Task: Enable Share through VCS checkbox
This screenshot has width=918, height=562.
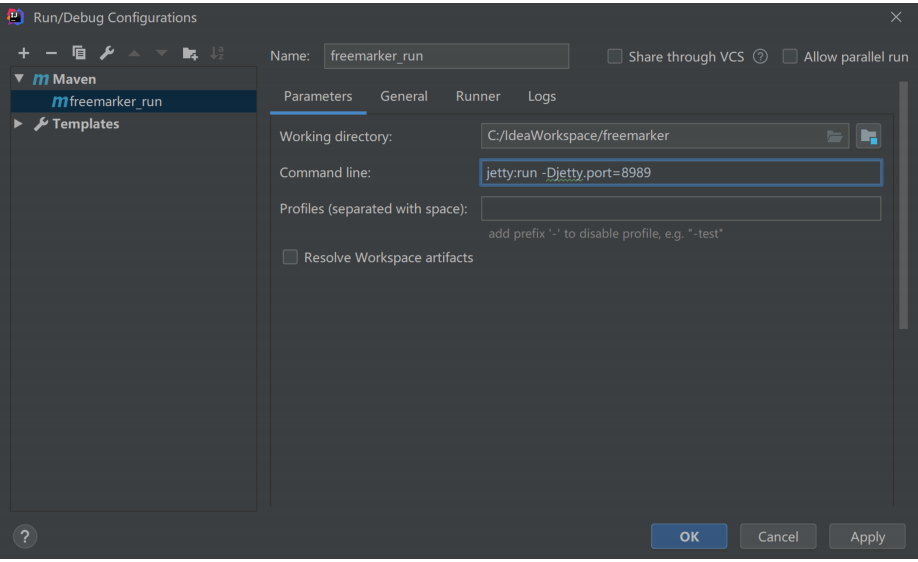Action: (x=614, y=57)
